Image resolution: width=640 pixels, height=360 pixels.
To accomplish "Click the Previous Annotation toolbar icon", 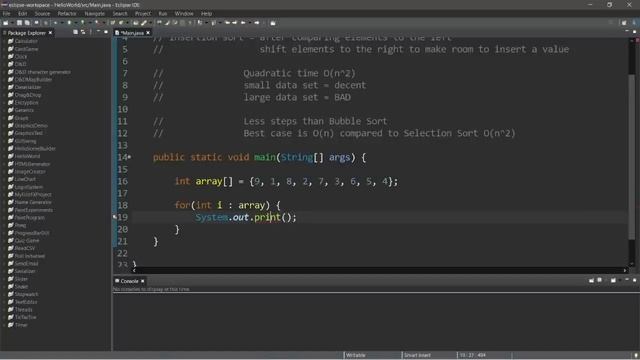I will pos(213,23).
